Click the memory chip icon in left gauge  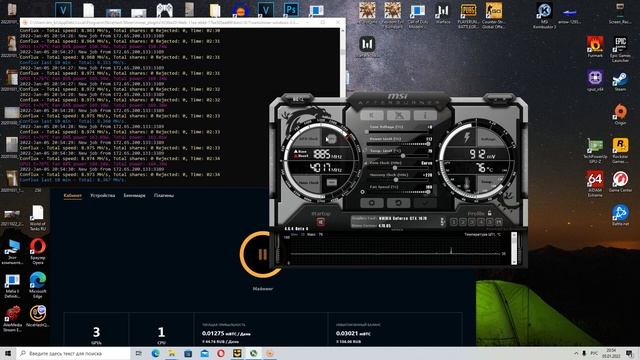[331, 182]
